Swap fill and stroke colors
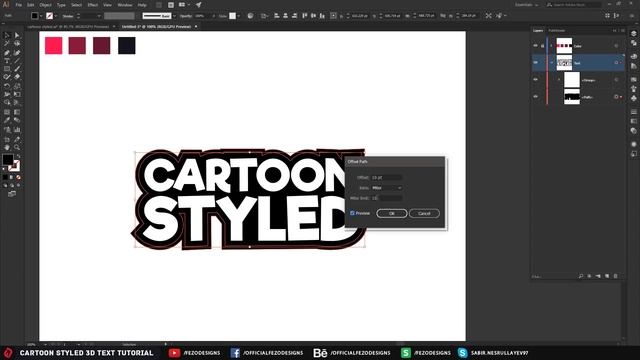This screenshot has height=360, width=640. pos(18,156)
